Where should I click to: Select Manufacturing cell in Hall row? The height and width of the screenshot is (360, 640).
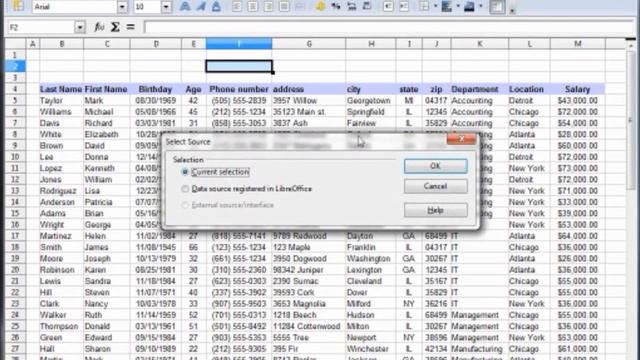click(x=480, y=349)
